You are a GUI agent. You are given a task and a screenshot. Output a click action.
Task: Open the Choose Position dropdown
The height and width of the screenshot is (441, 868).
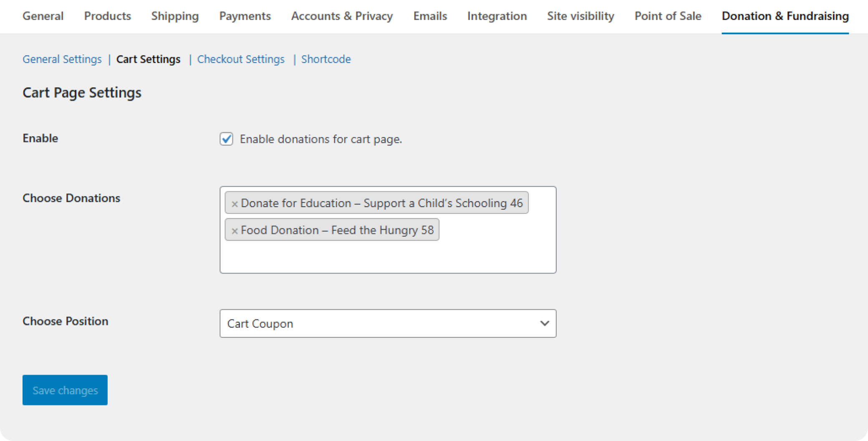[387, 323]
